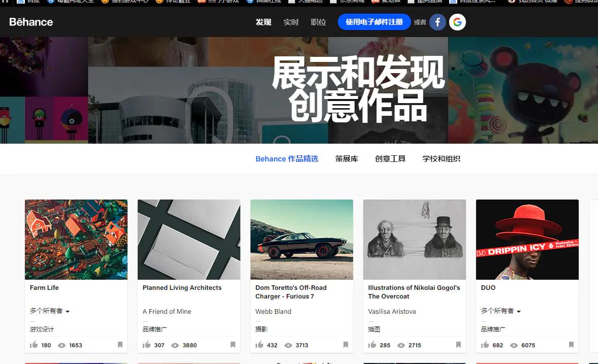Sign up with the Google icon
The width and height of the screenshot is (598, 364).
[x=457, y=22]
